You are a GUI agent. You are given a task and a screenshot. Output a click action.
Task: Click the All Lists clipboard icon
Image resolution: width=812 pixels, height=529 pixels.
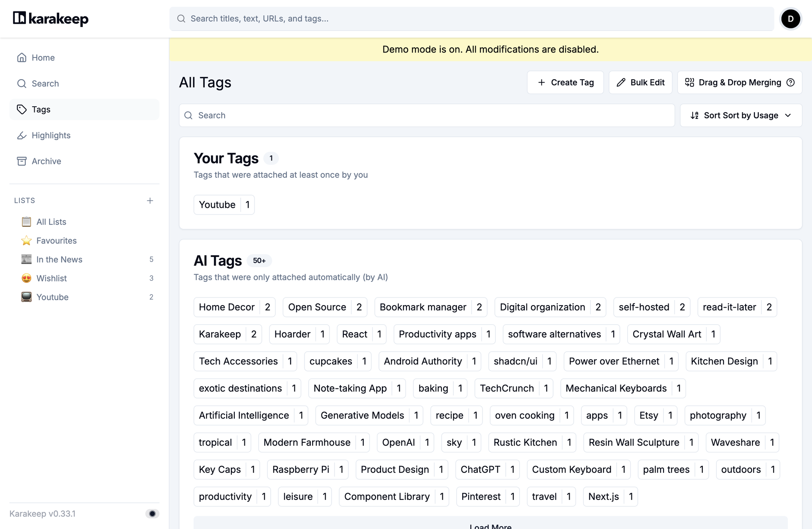point(26,222)
